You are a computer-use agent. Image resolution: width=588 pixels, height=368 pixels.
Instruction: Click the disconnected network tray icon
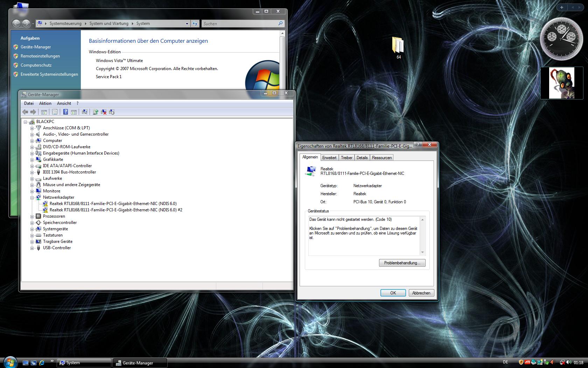(562, 362)
